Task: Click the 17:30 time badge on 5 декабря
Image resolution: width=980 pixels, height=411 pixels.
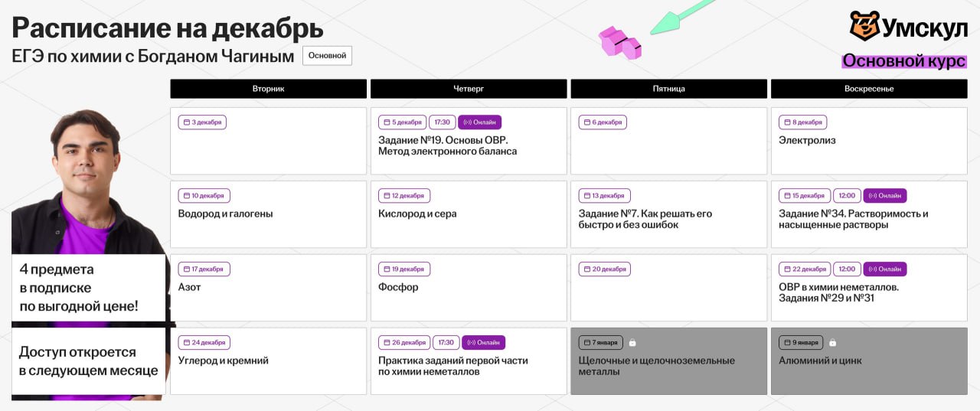Action: point(441,122)
